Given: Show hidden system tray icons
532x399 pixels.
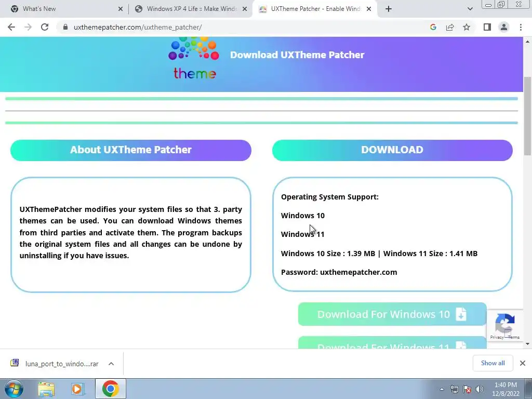Looking at the screenshot, I should click(x=442, y=389).
